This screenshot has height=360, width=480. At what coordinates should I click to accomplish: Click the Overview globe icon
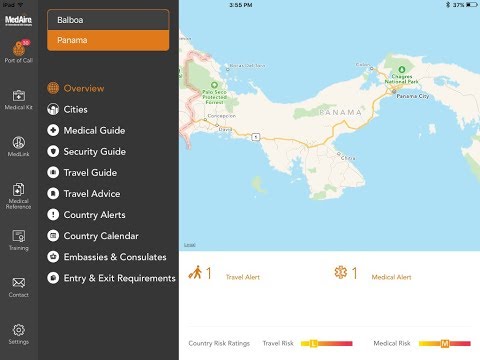[x=53, y=88]
